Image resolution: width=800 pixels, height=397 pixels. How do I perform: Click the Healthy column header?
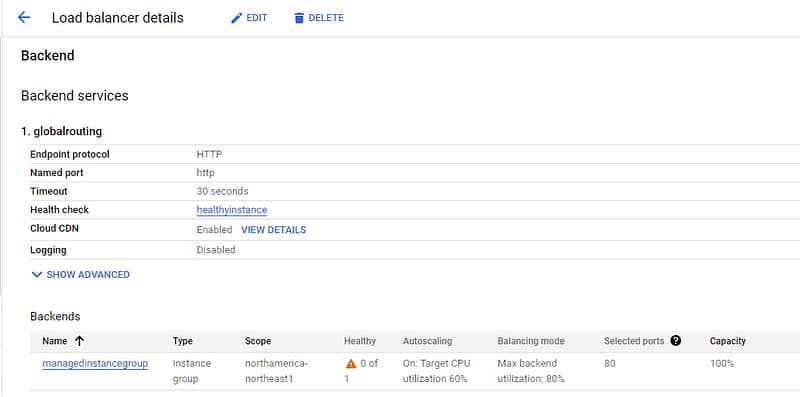tap(360, 341)
